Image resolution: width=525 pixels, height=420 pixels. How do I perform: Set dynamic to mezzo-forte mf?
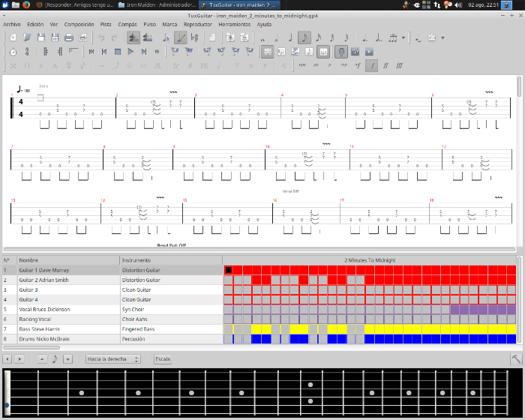358,65
